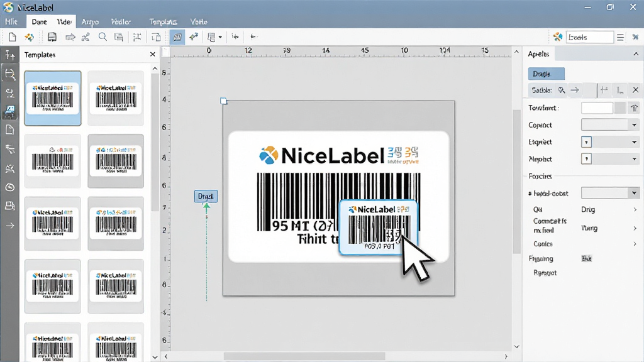Open the Arrpo menu
Viewport: 644px width, 362px height.
(90, 22)
